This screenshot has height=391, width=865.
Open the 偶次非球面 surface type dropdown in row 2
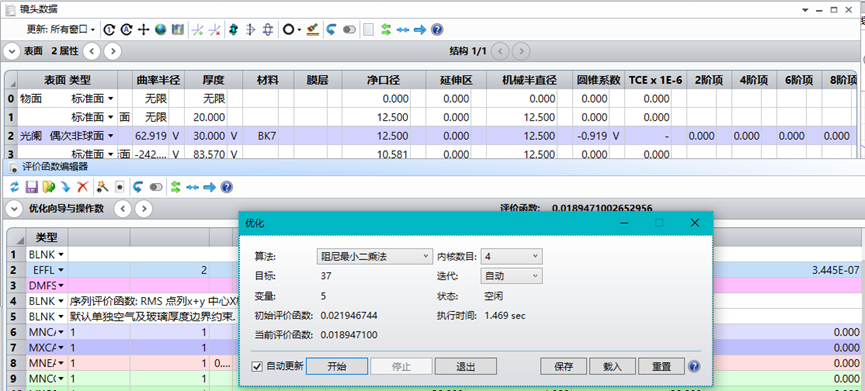110,136
